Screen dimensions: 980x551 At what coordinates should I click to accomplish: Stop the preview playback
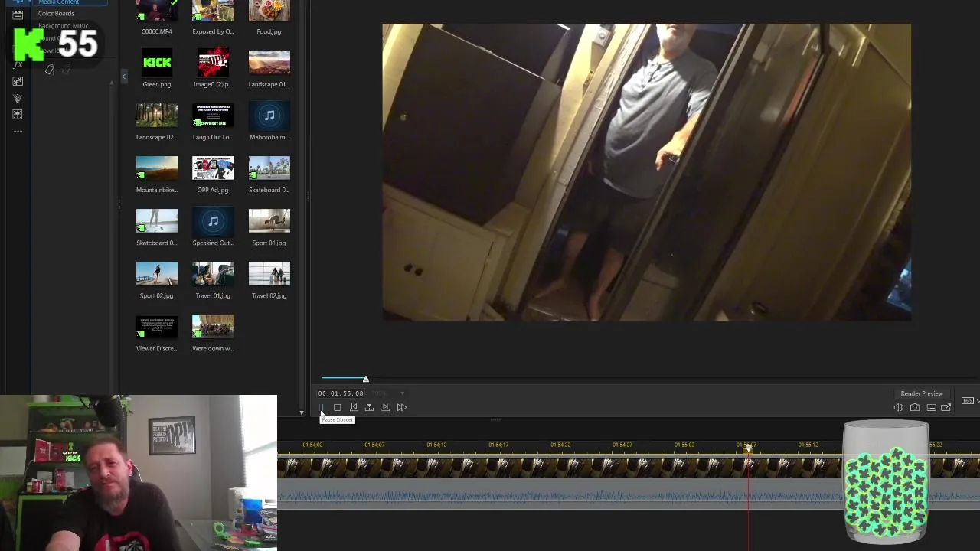click(x=337, y=407)
